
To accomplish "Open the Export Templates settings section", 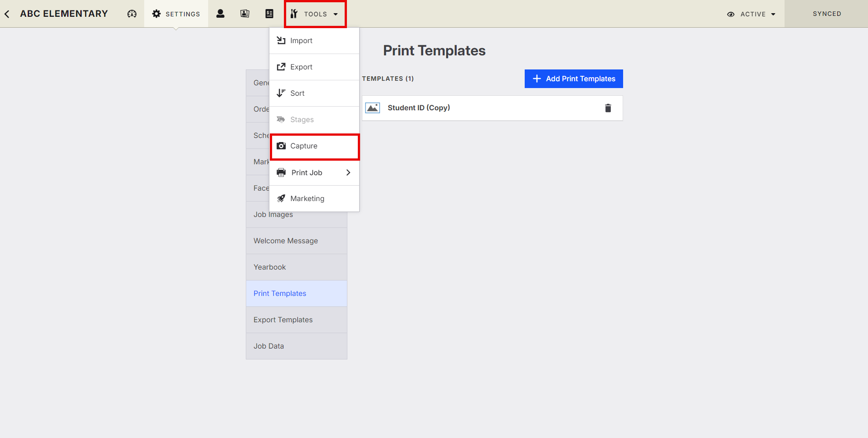I will click(283, 320).
